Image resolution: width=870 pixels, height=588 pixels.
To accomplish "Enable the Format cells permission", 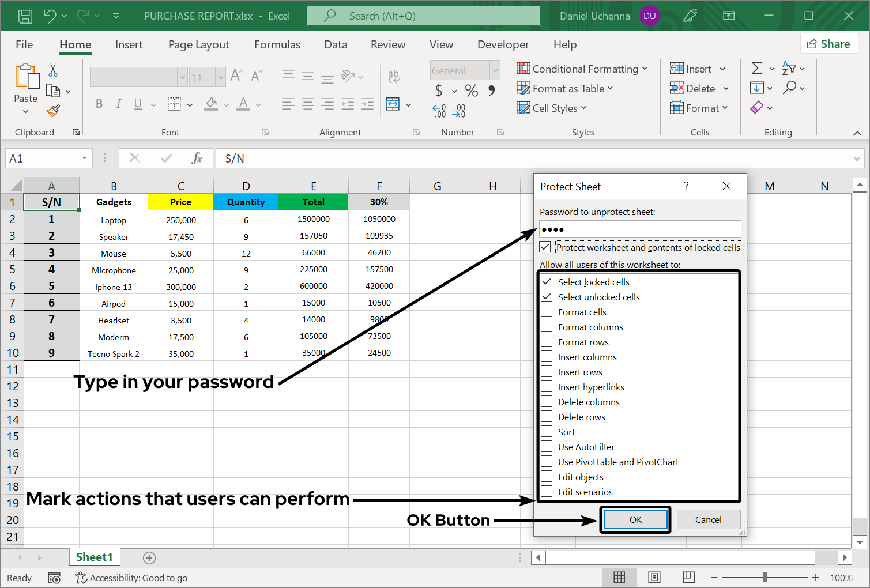I will click(547, 311).
